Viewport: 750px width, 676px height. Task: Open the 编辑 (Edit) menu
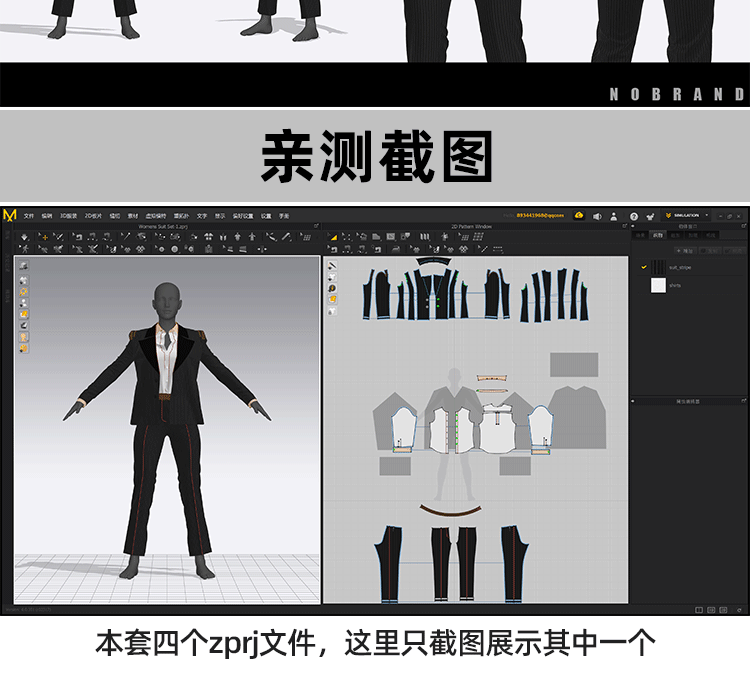[x=46, y=216]
